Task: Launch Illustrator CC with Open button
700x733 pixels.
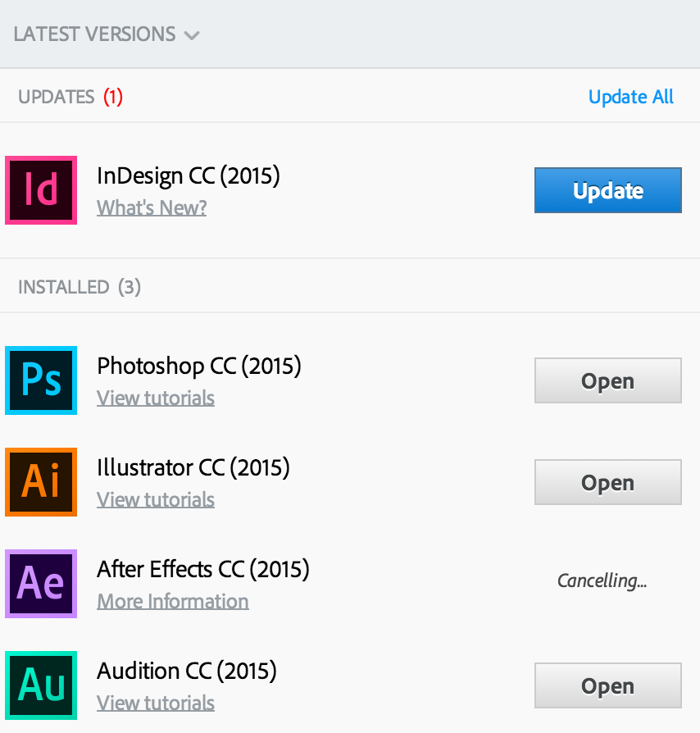Action: click(x=607, y=482)
